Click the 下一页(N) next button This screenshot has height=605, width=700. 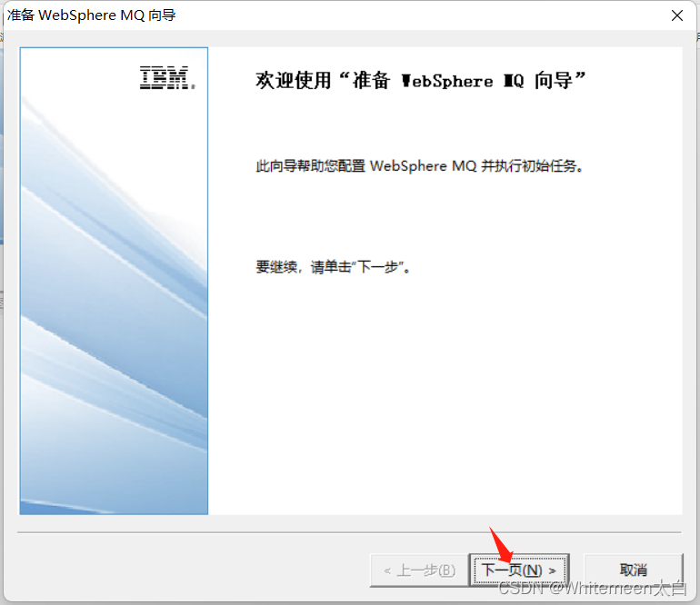click(519, 570)
